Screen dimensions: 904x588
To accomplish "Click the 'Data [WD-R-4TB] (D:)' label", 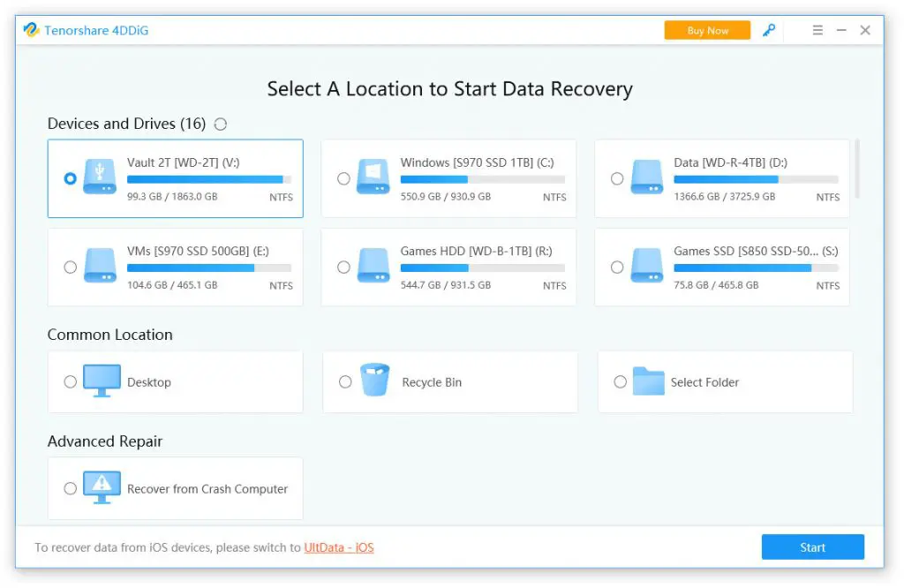I will (x=730, y=162).
